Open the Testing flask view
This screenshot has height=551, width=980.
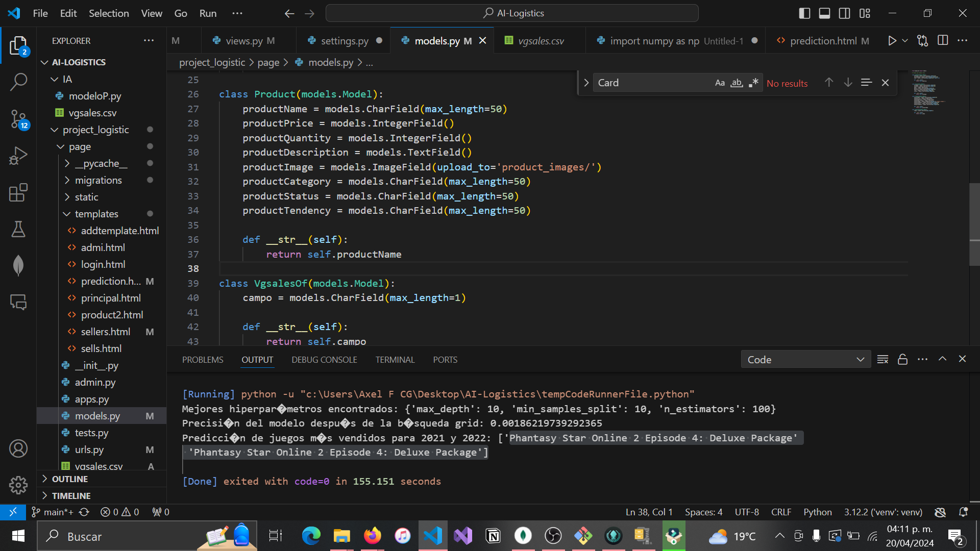[18, 230]
